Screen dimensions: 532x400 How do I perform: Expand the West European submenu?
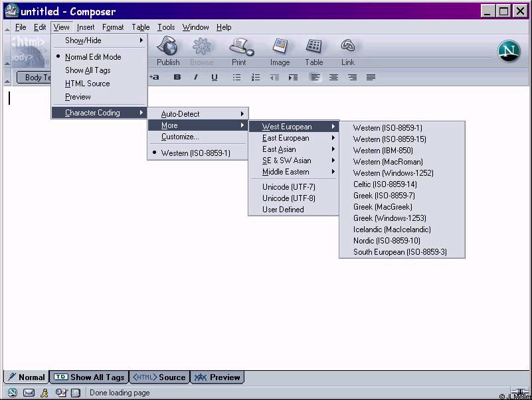coord(294,127)
